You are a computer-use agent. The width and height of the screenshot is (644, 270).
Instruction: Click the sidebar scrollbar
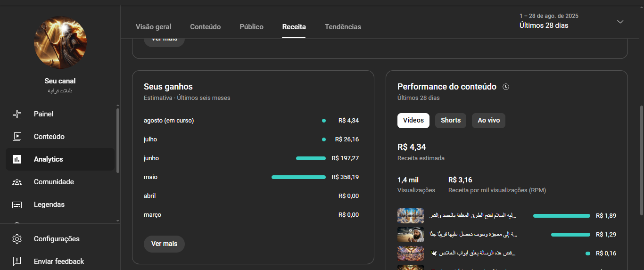point(117,140)
